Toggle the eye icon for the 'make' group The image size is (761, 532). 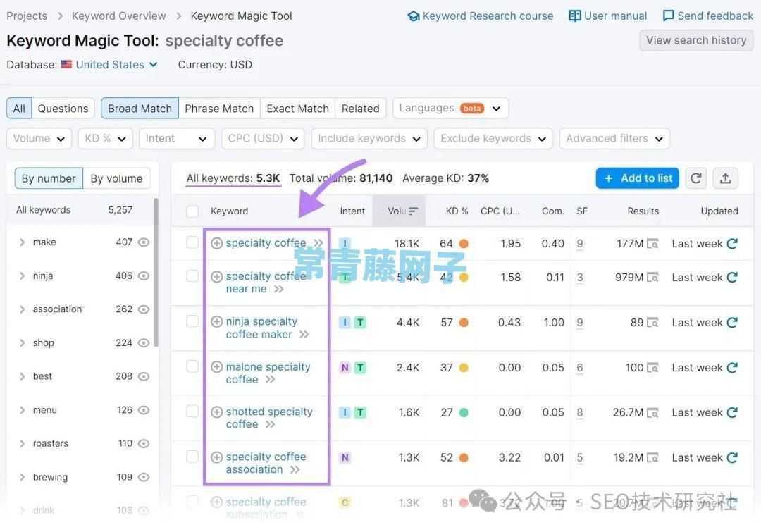144,242
